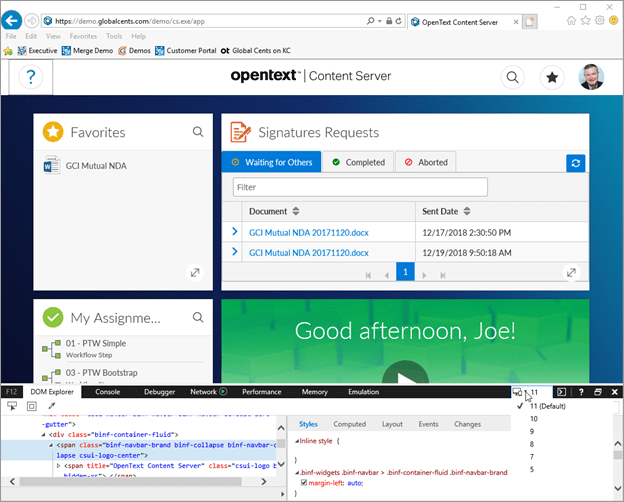Sort by Sent Date column

(x=467, y=211)
